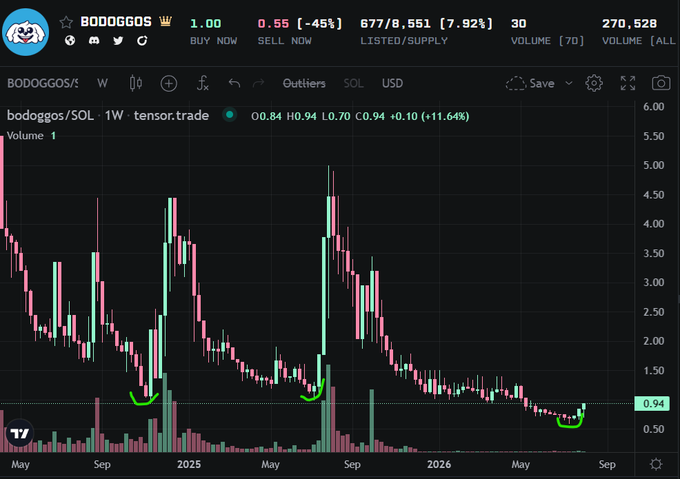Open the indicators fx menu
The image size is (680, 479).
coord(203,83)
